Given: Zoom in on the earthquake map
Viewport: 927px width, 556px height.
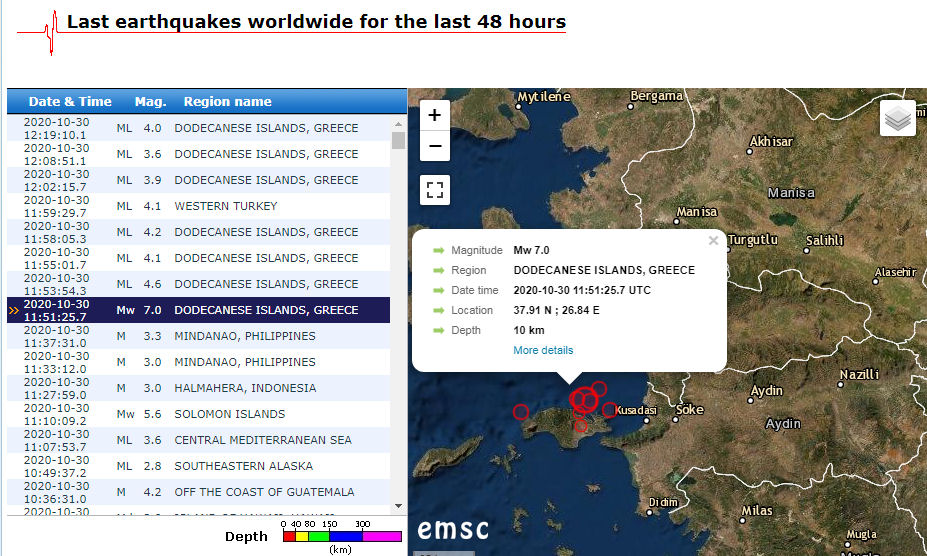Looking at the screenshot, I should 435,115.
